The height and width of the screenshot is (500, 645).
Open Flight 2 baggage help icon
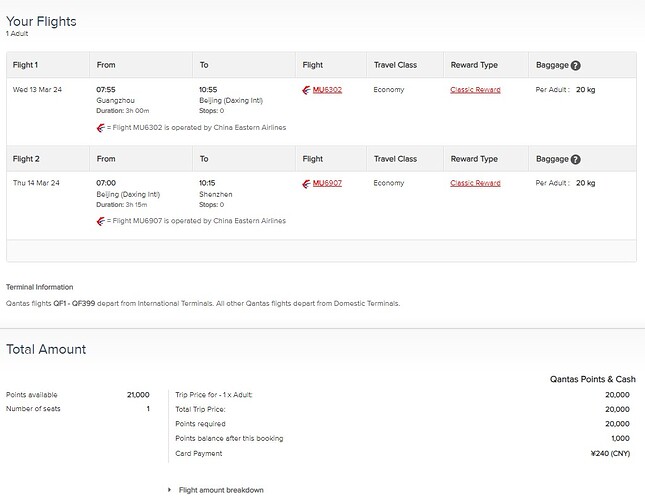point(575,160)
